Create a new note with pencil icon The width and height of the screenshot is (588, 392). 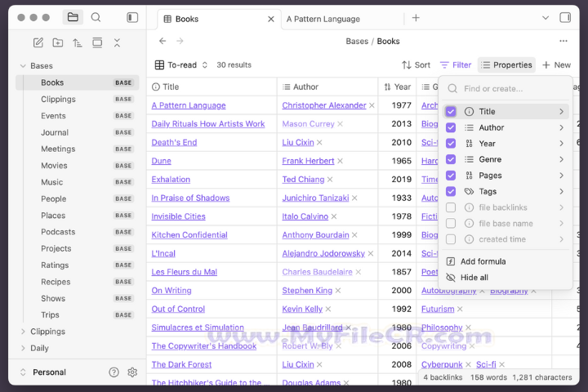38,42
